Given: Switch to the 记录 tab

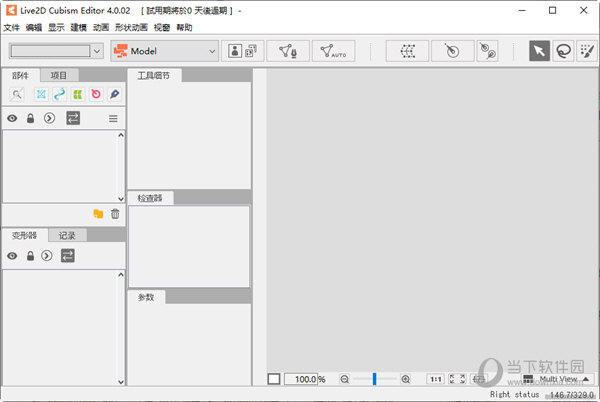Looking at the screenshot, I should click(67, 235).
